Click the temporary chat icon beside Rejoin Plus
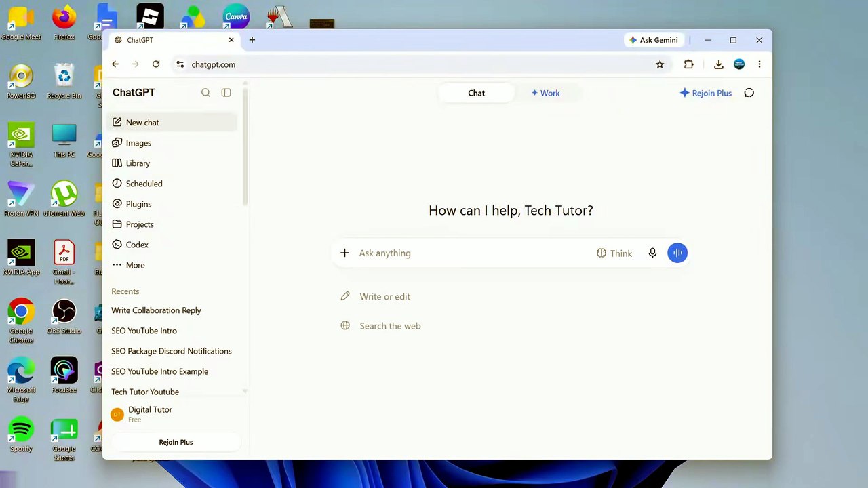 coord(749,93)
